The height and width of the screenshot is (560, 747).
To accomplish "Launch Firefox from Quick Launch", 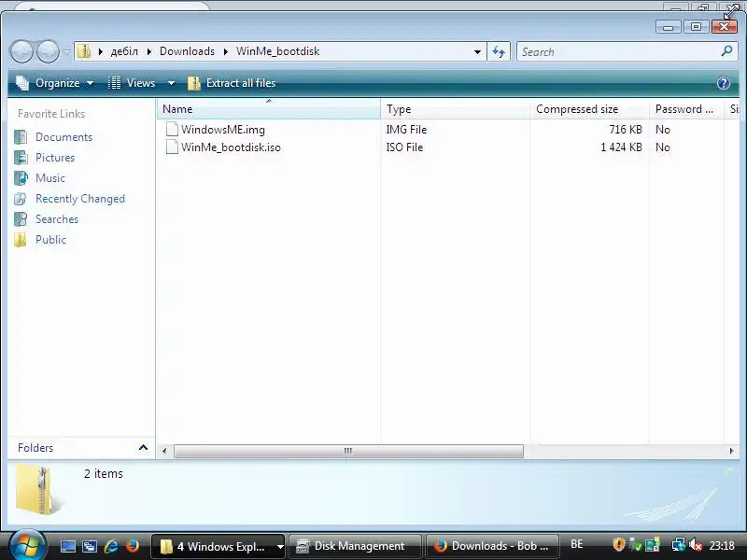I will (133, 546).
